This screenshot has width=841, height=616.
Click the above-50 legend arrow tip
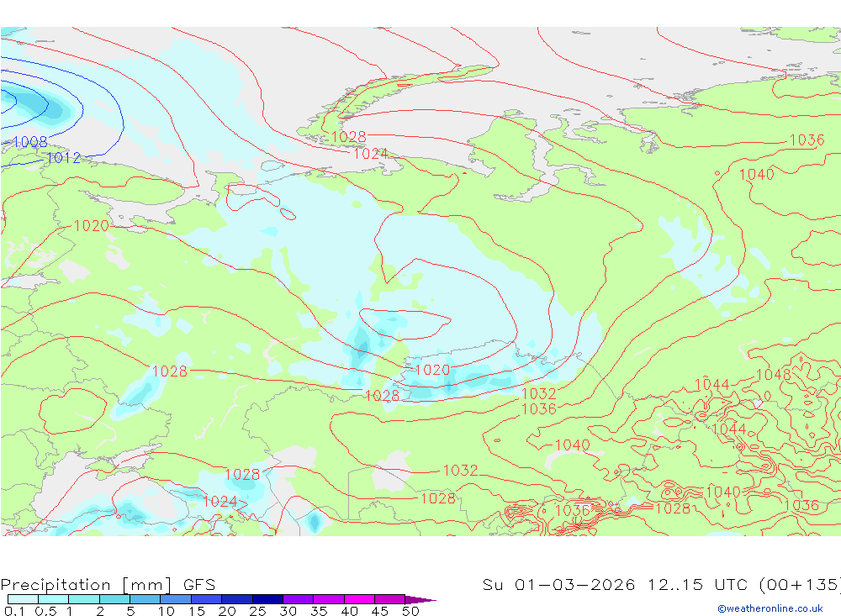coord(421,600)
